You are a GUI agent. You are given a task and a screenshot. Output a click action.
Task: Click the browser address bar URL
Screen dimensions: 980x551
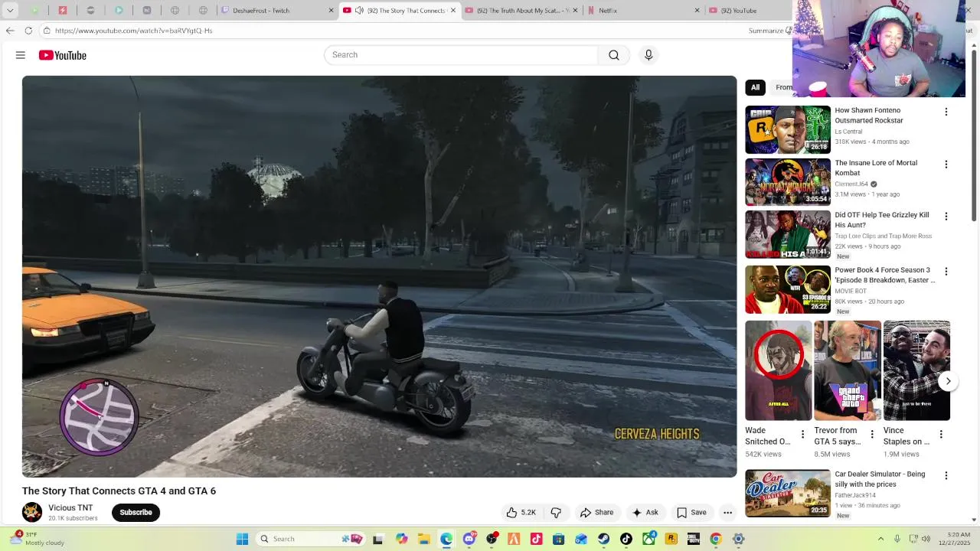point(134,31)
